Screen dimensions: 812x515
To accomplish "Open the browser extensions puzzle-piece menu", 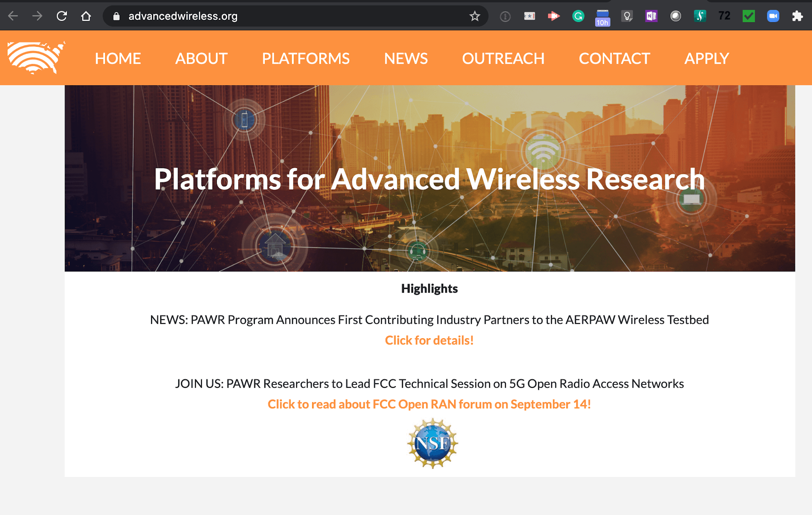I will tap(797, 16).
